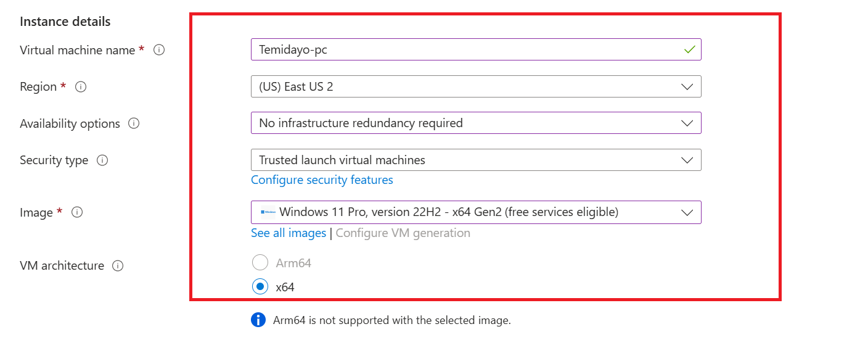Expand the Security type dropdown

click(x=687, y=160)
